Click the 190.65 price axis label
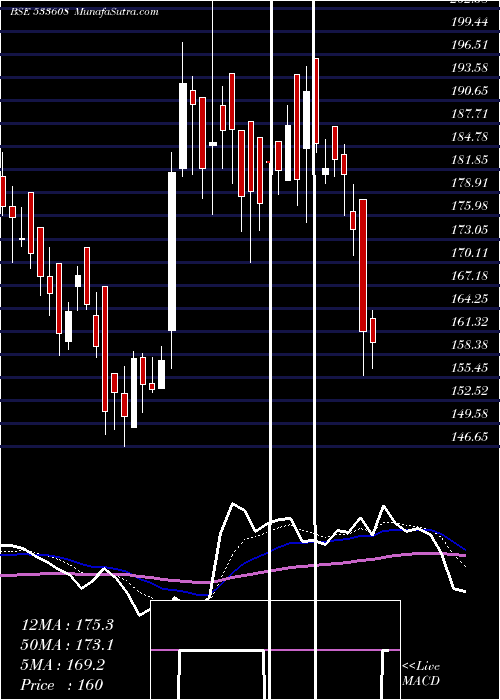This screenshot has height=700, width=500. (469, 91)
